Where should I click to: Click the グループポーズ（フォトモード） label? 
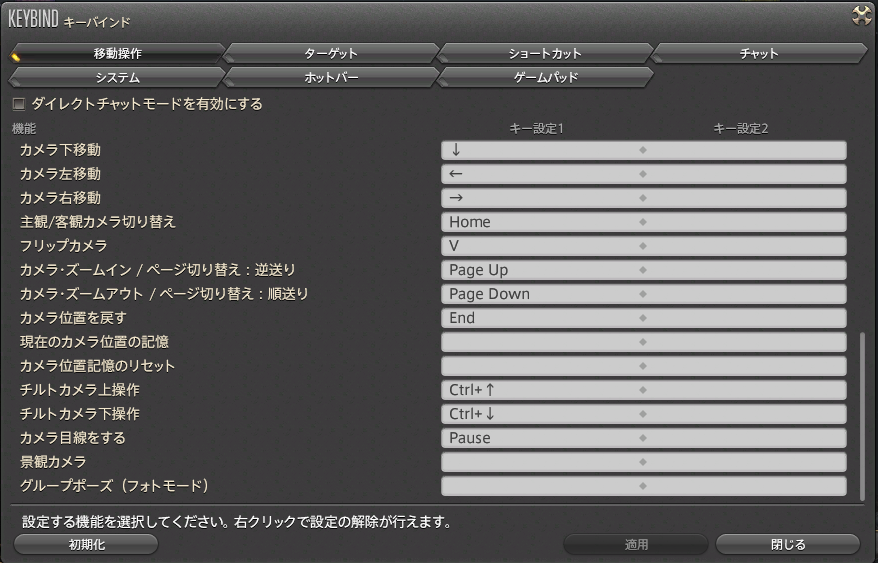[114, 486]
